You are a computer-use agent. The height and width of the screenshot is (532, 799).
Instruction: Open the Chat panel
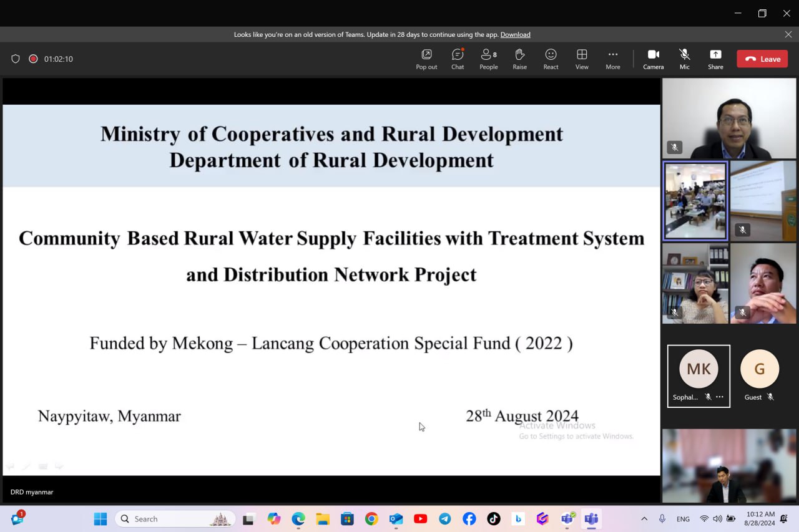tap(458, 59)
